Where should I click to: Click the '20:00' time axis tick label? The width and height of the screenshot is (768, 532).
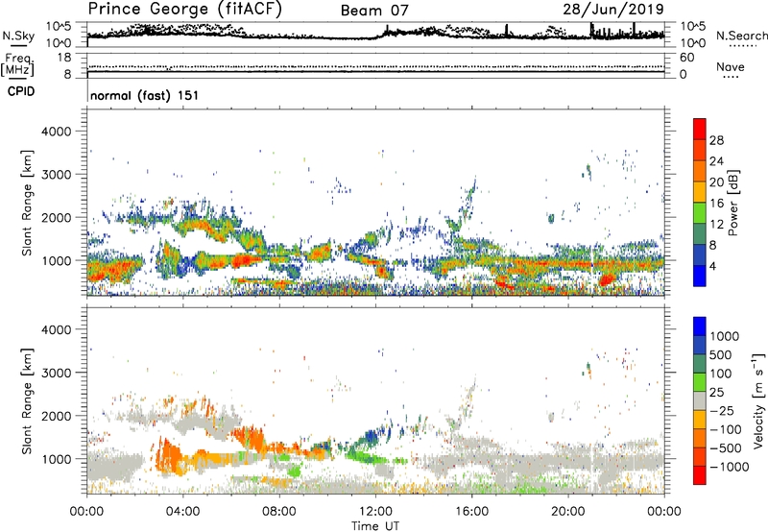(568, 512)
